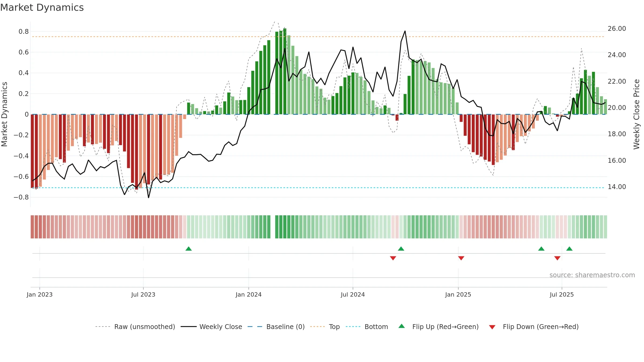Click the source: sharemaestro.com text

click(592, 275)
